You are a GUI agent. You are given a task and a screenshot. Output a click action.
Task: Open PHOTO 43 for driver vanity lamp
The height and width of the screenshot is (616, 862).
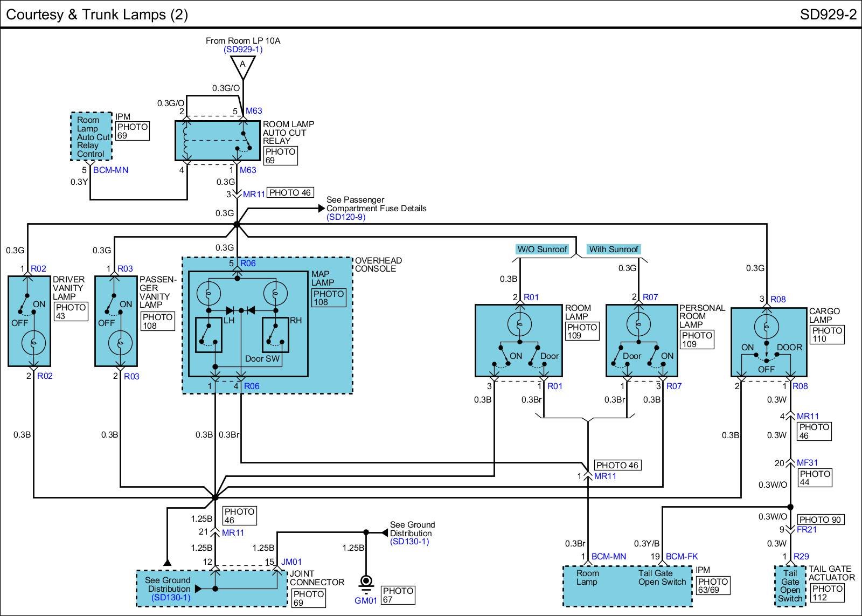pos(71,312)
